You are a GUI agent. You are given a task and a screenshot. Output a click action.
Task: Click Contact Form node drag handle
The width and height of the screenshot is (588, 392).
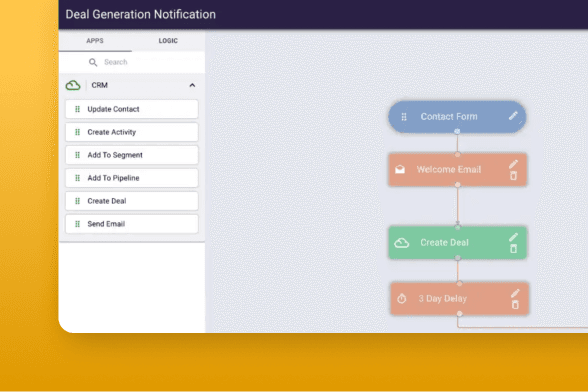pyautogui.click(x=404, y=117)
